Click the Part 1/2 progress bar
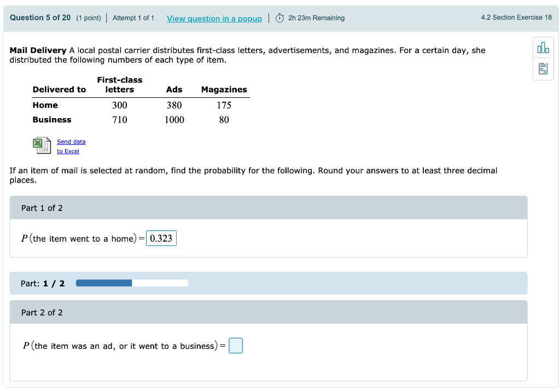Image resolution: width=560 pixels, height=392 pixels. tap(132, 283)
